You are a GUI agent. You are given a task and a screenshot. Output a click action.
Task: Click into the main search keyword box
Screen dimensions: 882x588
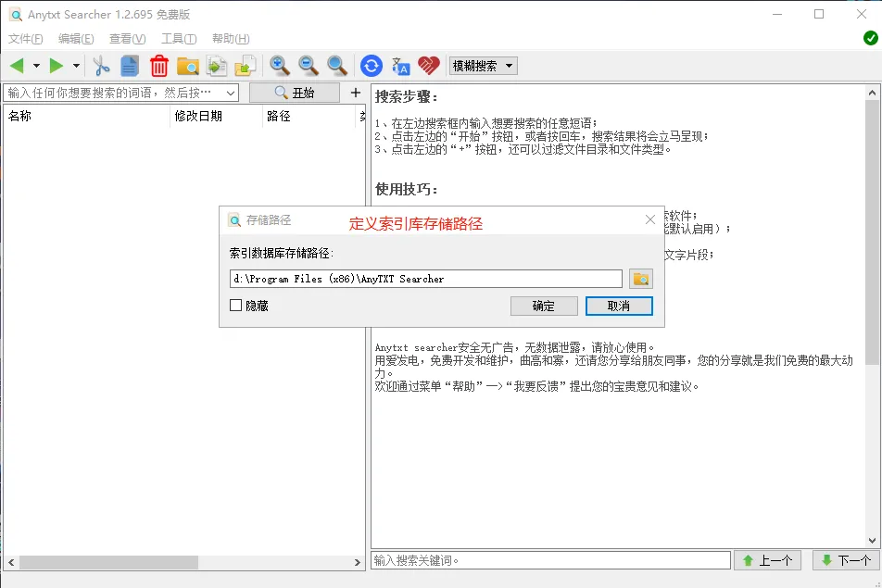114,93
